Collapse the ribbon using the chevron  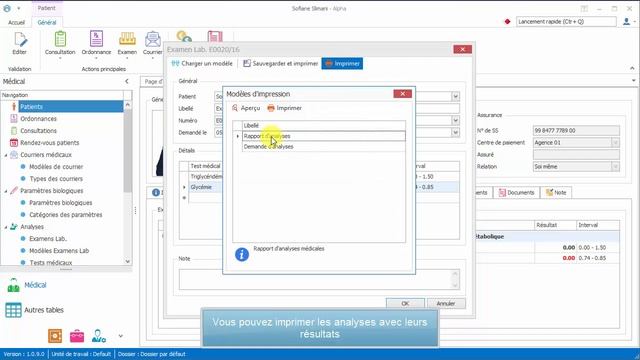632,68
